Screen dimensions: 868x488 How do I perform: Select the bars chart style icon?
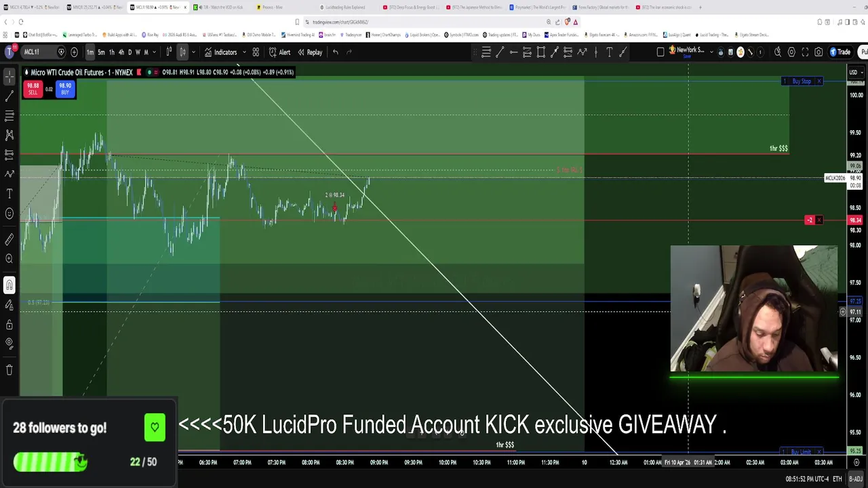point(169,52)
